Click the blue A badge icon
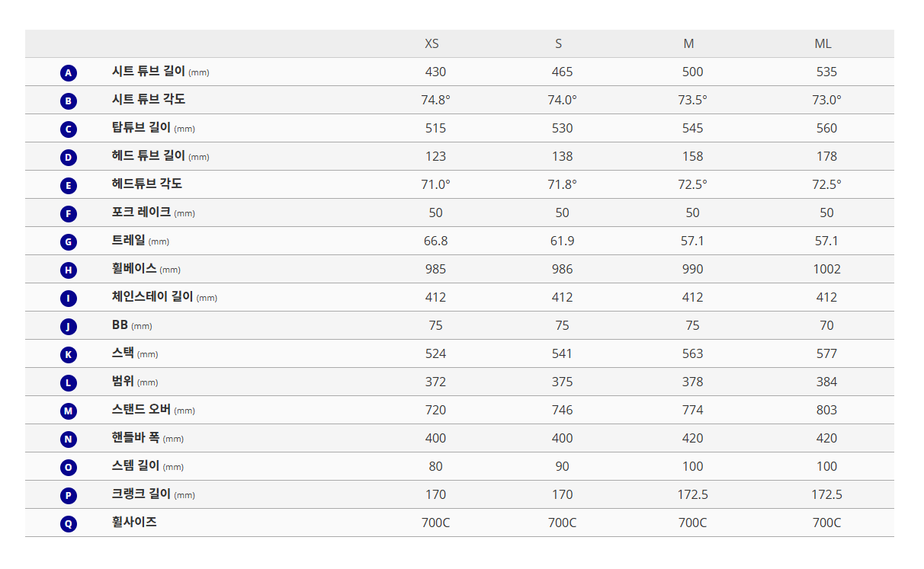The height and width of the screenshot is (569, 924). click(x=69, y=73)
